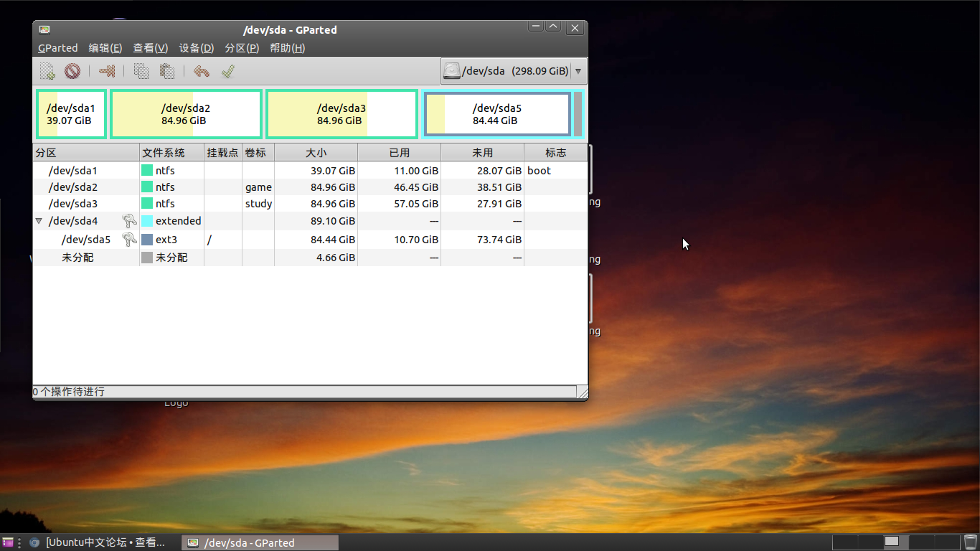Click the '0 个操作待进行' status bar text
This screenshot has height=551, width=980.
(x=69, y=392)
